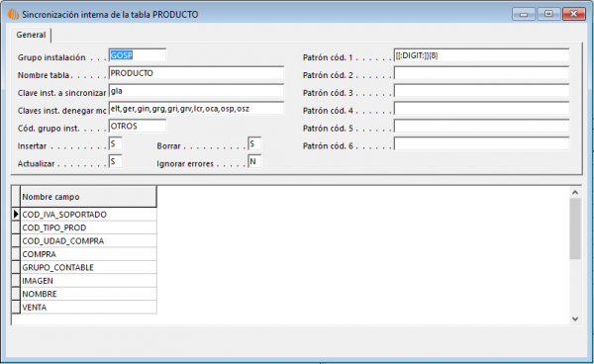Click row selector beside VENTA
The height and width of the screenshot is (364, 594).
16,308
